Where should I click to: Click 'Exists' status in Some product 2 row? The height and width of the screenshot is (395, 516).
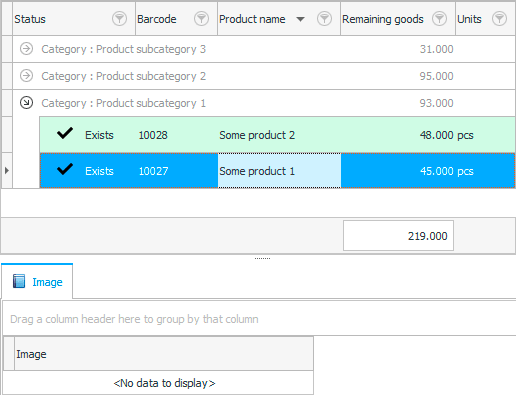[99, 135]
